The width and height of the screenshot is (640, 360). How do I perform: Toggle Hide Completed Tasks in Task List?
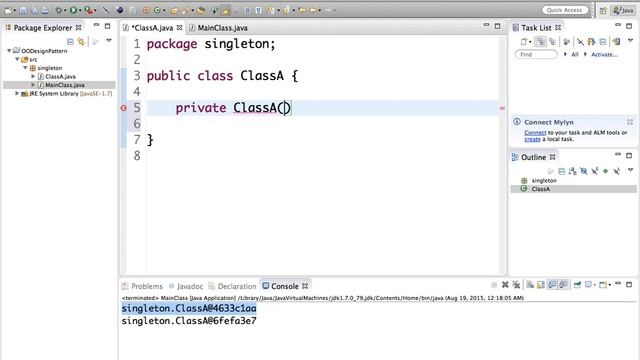point(580,41)
